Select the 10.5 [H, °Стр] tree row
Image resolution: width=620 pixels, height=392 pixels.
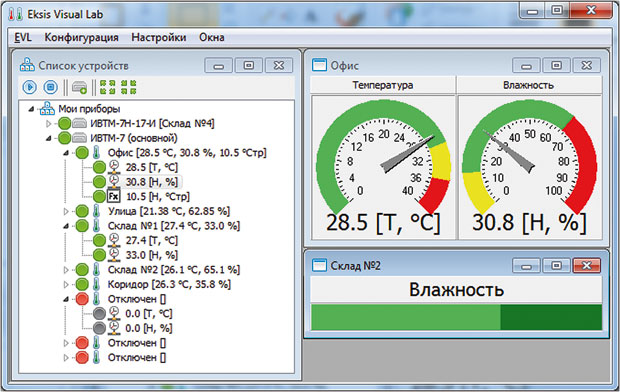pyautogui.click(x=157, y=196)
